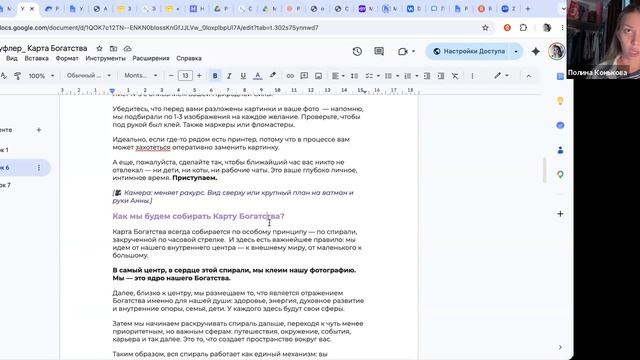Viewport: 640px width, 360px height.
Task: Add a new document tab with plus
Action: (39, 130)
